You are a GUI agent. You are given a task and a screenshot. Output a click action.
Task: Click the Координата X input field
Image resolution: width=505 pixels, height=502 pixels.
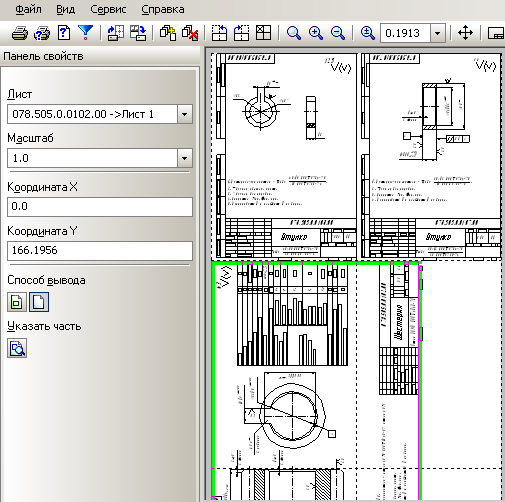[100, 207]
